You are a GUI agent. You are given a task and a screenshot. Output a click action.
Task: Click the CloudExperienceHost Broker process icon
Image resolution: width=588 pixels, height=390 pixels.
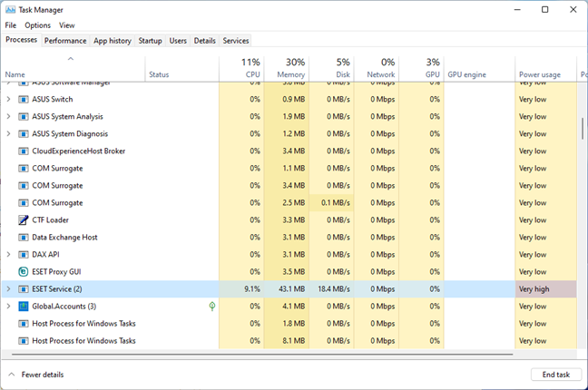(24, 151)
